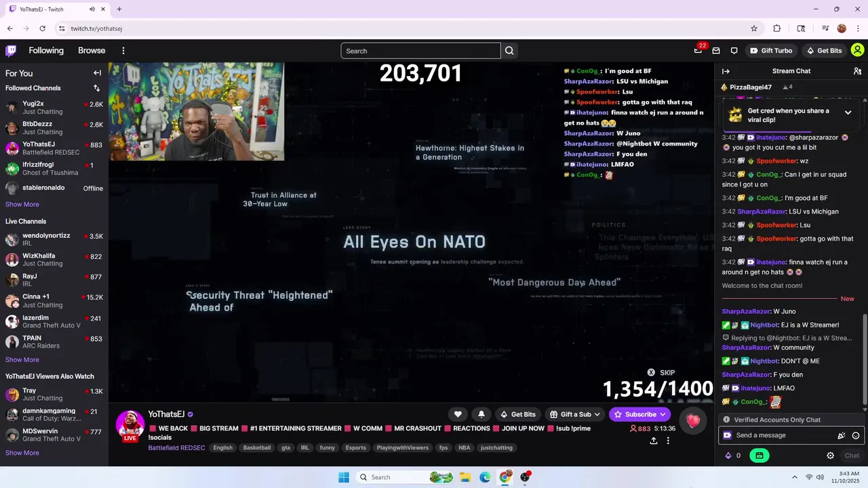The height and width of the screenshot is (488, 868).
Task: Open the YoThatsEJ channel name link
Action: 166,414
